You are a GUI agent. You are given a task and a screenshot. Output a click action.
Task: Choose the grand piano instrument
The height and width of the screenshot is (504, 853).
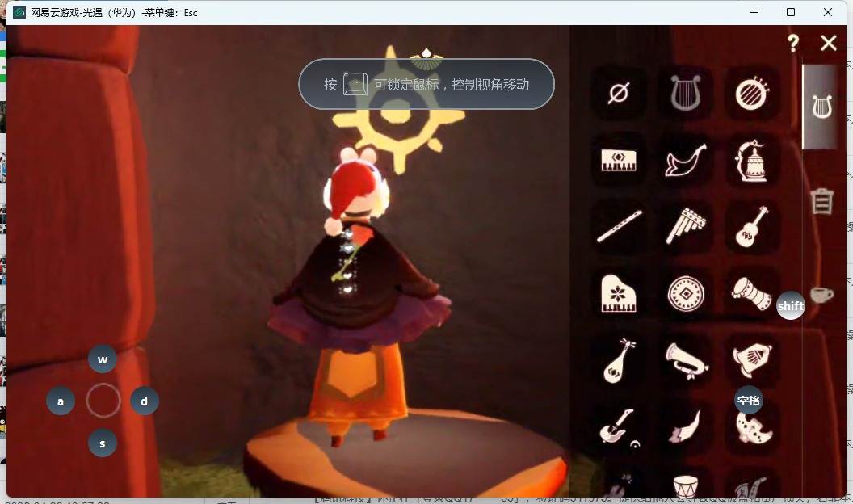click(619, 293)
